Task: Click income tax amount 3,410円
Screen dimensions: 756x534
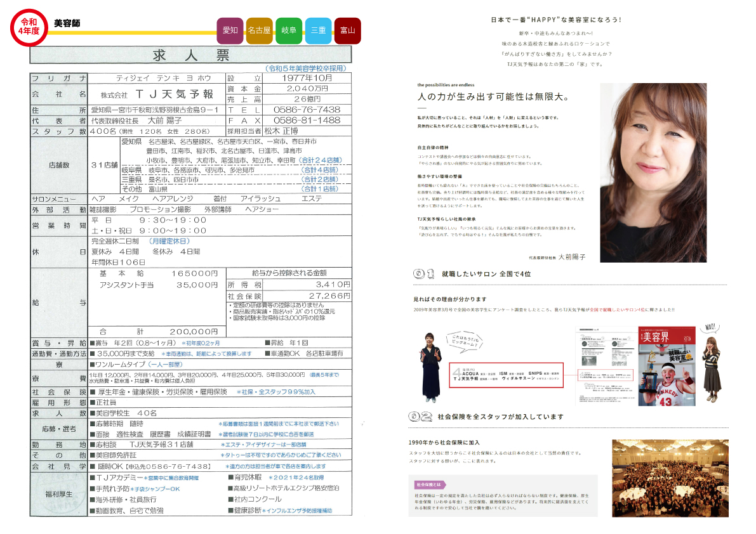Action: pos(333,285)
